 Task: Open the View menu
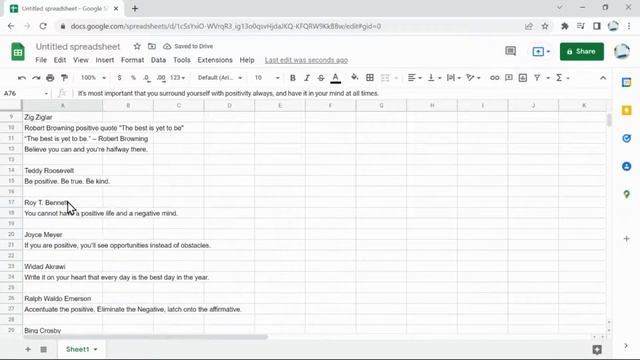(81, 60)
